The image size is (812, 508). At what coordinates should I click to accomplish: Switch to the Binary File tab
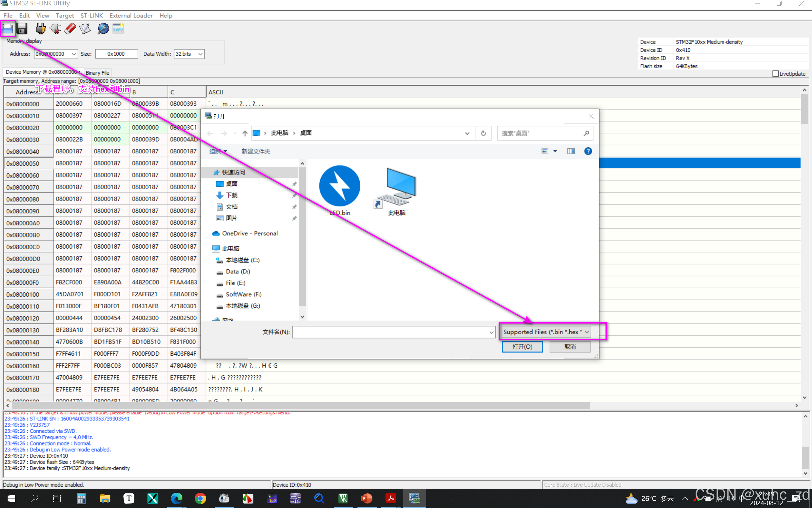(x=97, y=73)
